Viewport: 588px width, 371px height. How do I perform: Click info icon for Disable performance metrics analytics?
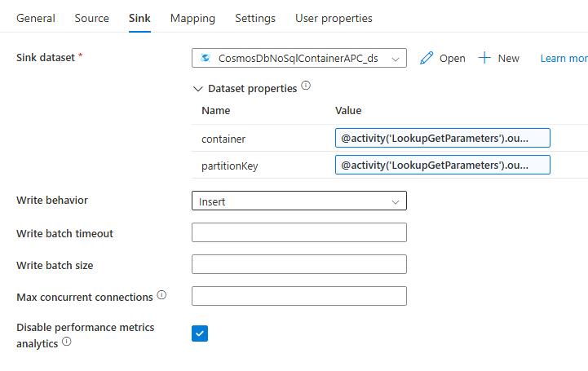coord(66,342)
